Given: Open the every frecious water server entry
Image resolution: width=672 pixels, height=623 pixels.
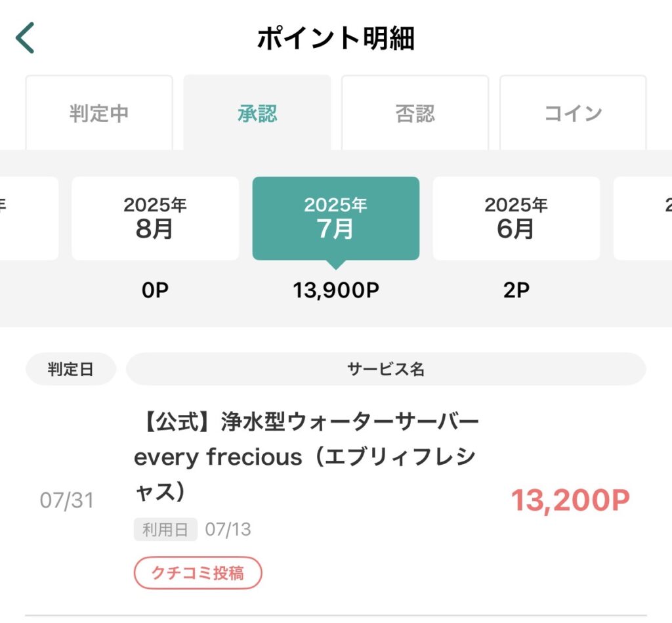Looking at the screenshot, I should click(306, 456).
